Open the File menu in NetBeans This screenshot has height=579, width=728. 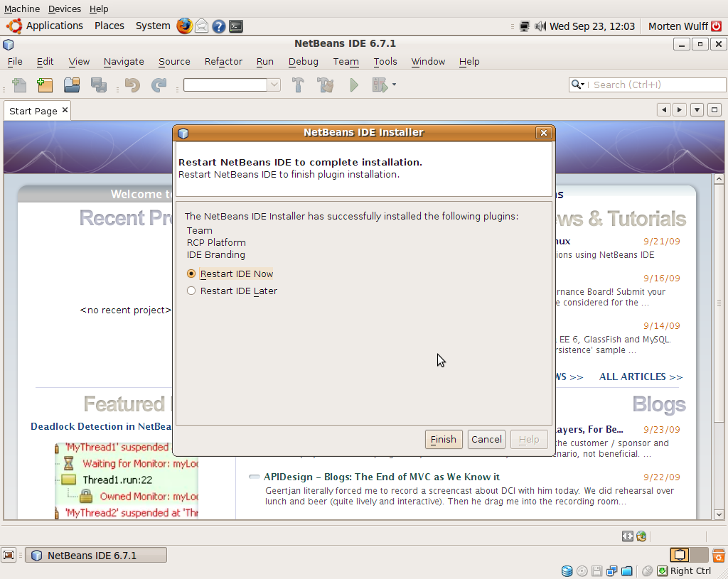click(15, 61)
